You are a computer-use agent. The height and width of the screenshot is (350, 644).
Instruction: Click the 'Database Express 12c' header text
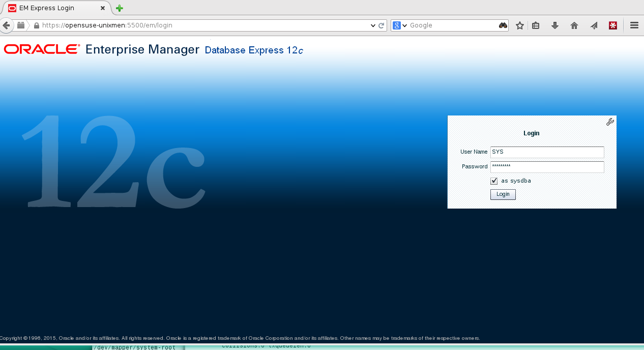tap(254, 50)
